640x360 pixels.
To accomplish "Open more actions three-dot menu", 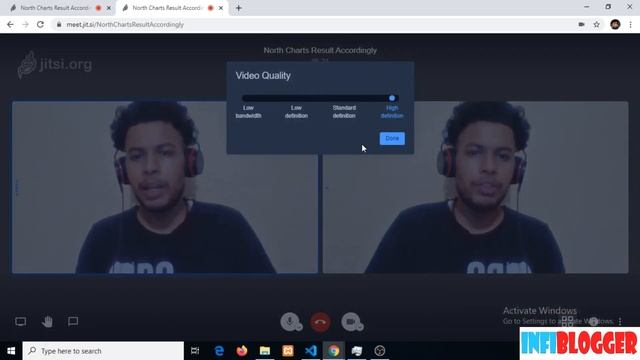I will [620, 322].
